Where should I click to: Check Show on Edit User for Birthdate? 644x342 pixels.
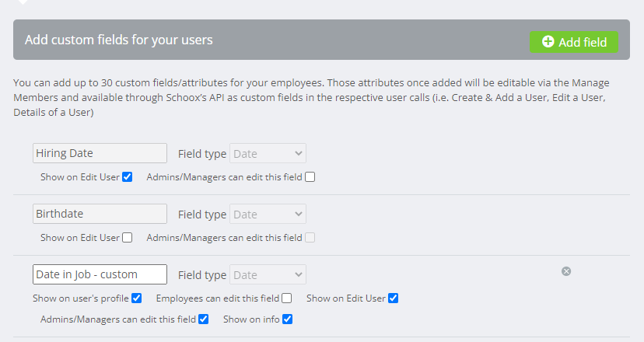pyautogui.click(x=128, y=238)
